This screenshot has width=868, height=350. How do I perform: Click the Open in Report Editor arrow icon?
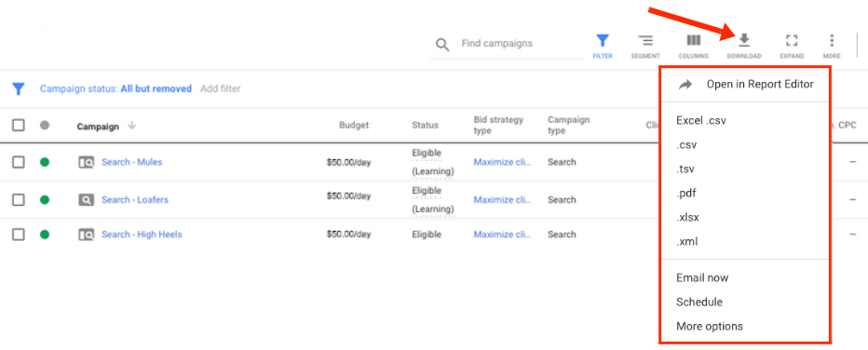coord(685,84)
